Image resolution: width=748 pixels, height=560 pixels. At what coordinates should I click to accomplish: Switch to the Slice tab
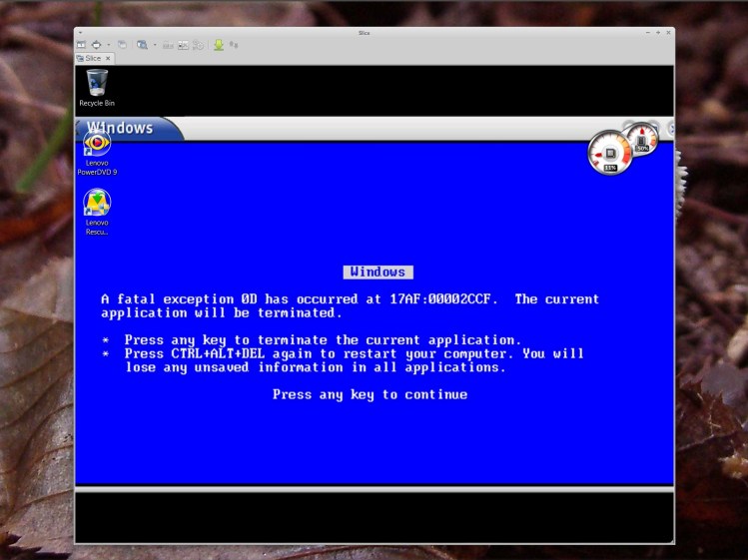click(x=93, y=58)
